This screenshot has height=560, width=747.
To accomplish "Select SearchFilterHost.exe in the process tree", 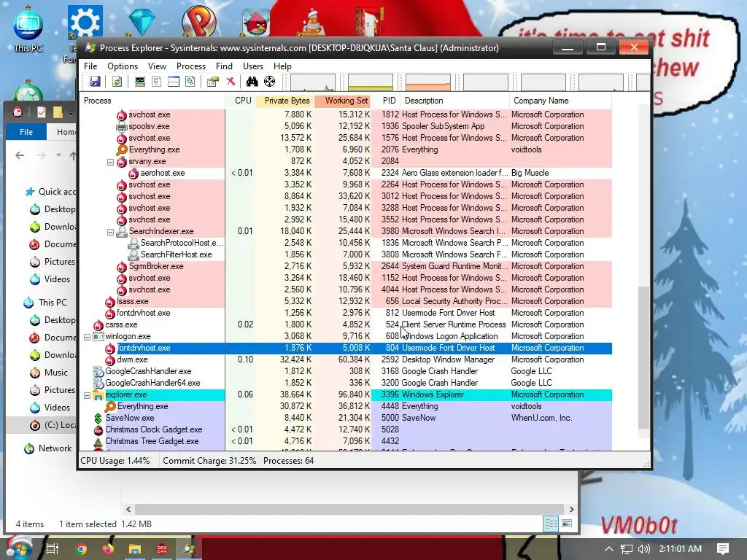I will click(176, 254).
